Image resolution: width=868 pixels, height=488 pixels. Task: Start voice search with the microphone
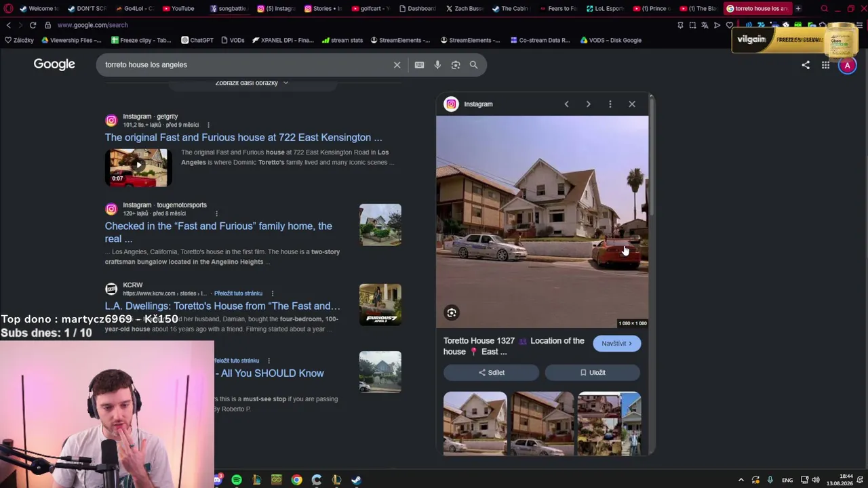(x=437, y=65)
